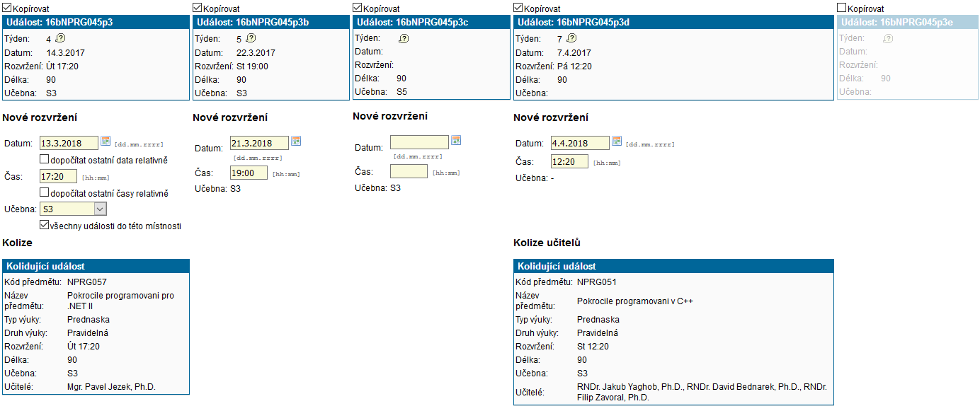
Task: Uncheck Kopírovat for event 16bNPRG045p3
Action: (8, 8)
